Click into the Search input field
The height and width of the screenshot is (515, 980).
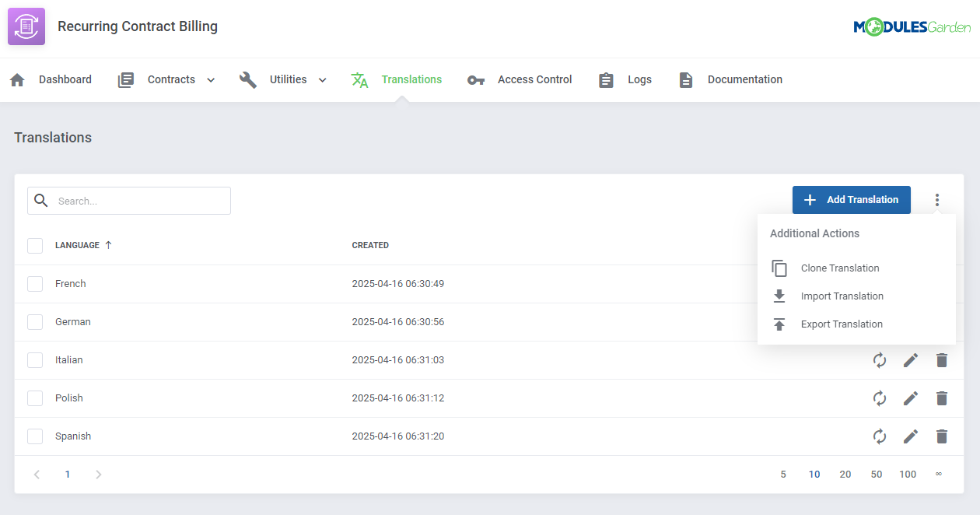[x=129, y=201]
